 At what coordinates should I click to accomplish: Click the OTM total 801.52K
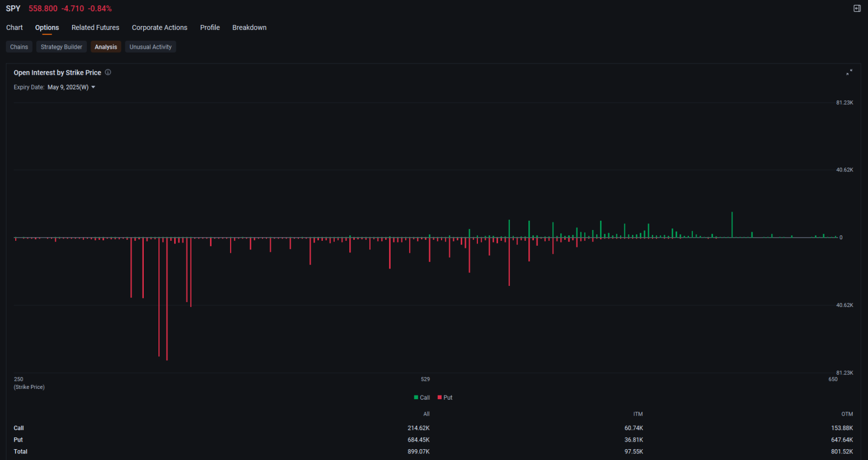pyautogui.click(x=842, y=451)
